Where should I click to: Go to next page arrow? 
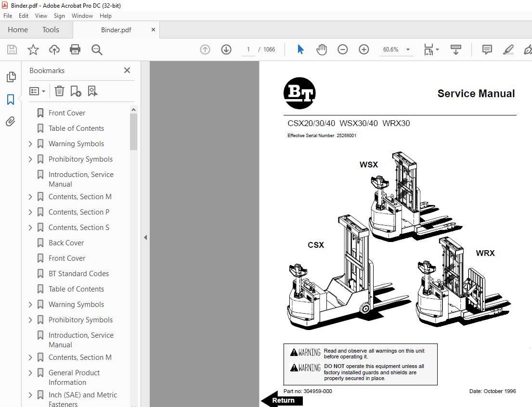226,50
